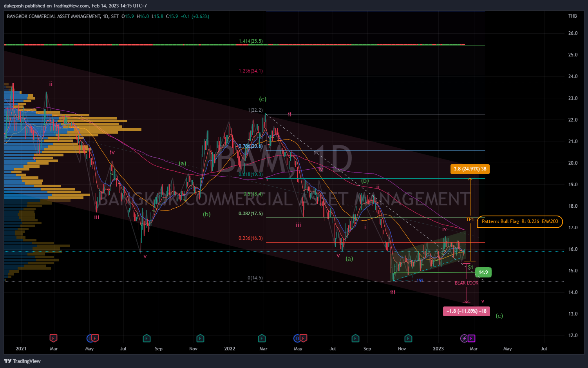Click the red earnings icon near May 2022
588x368 pixels.
(303, 338)
